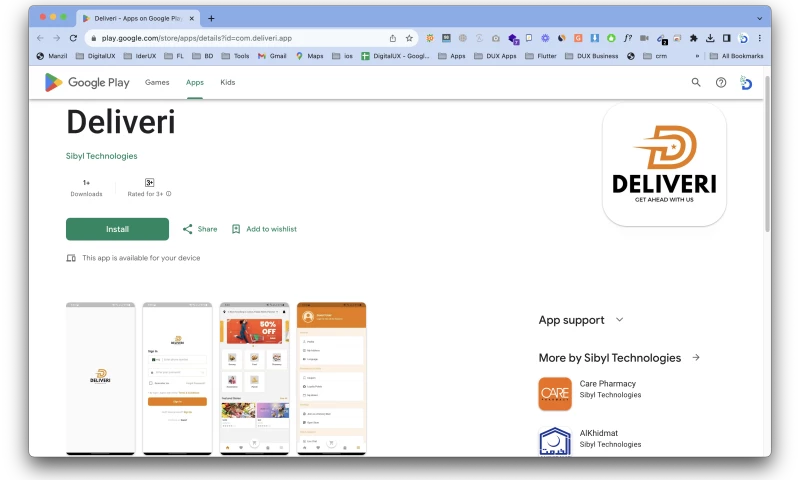Open the Google Play account avatar
Screen dimensions: 800x480
[745, 83]
